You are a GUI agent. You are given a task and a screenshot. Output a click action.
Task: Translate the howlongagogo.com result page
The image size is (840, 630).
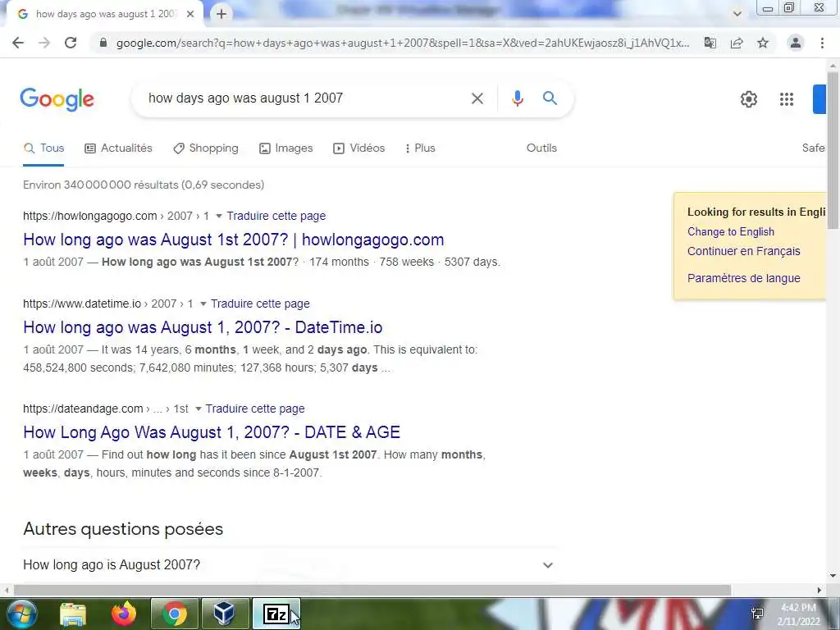click(276, 216)
